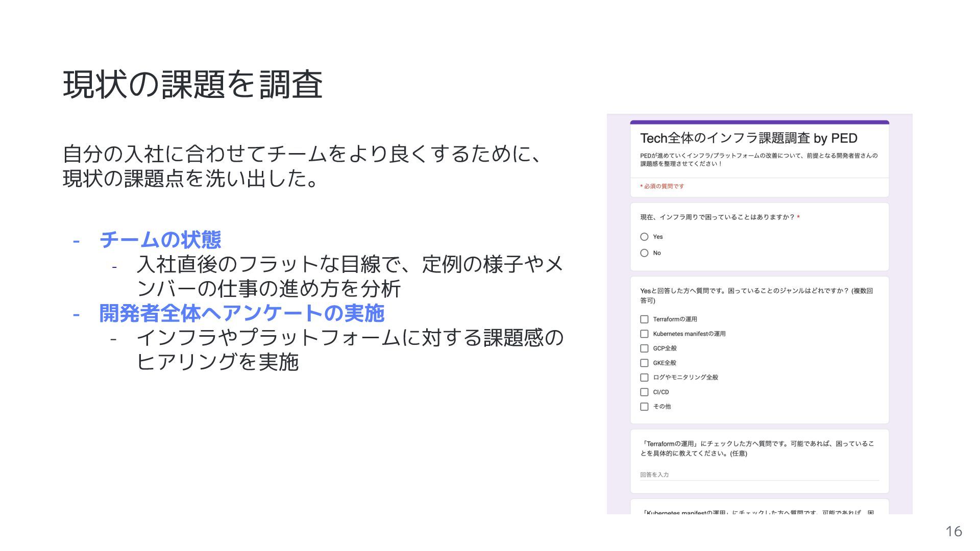This screenshot has width=980, height=551.
Task: Check the CI/CD checkbox
Action: coord(644,392)
